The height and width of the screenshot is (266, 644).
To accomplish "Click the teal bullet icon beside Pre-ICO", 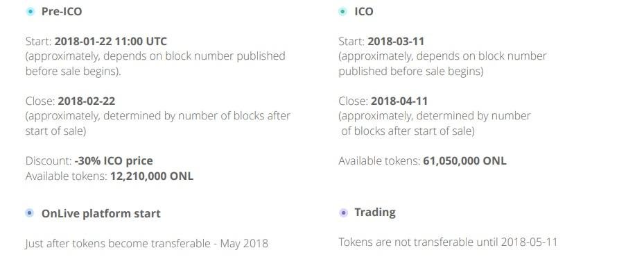I will click(30, 12).
